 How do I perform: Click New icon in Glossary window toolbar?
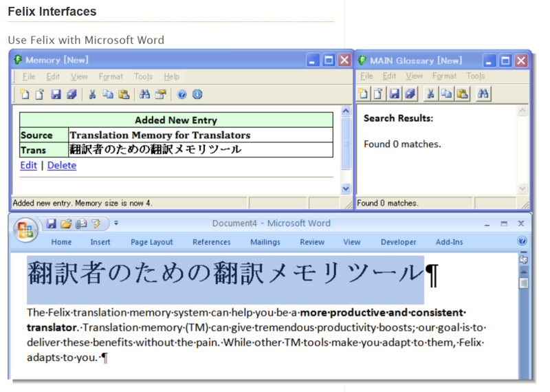pos(364,94)
